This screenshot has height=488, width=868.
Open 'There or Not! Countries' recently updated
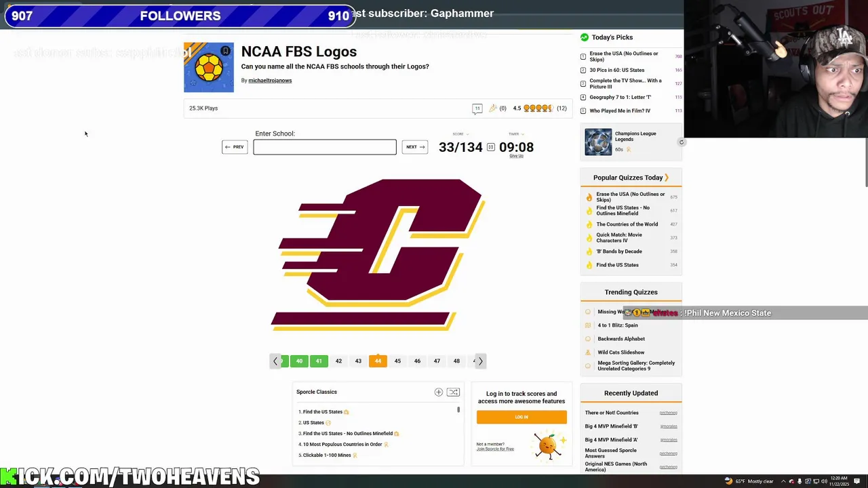coord(612,413)
